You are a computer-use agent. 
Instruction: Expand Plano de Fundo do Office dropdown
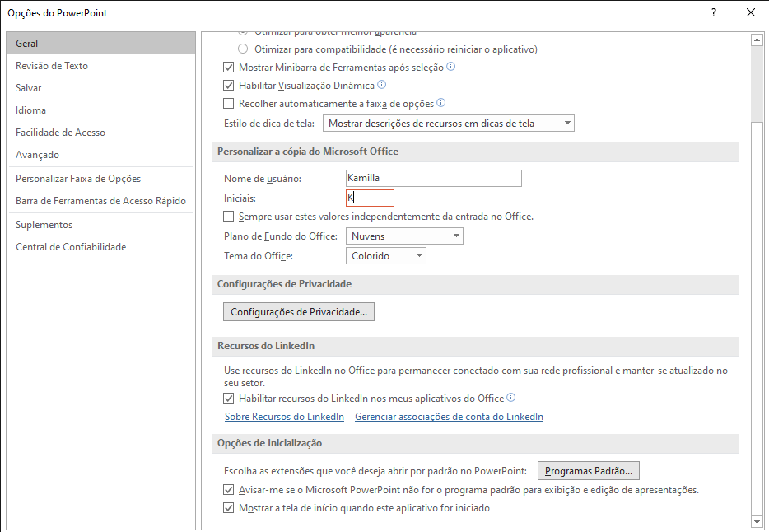pyautogui.click(x=404, y=236)
